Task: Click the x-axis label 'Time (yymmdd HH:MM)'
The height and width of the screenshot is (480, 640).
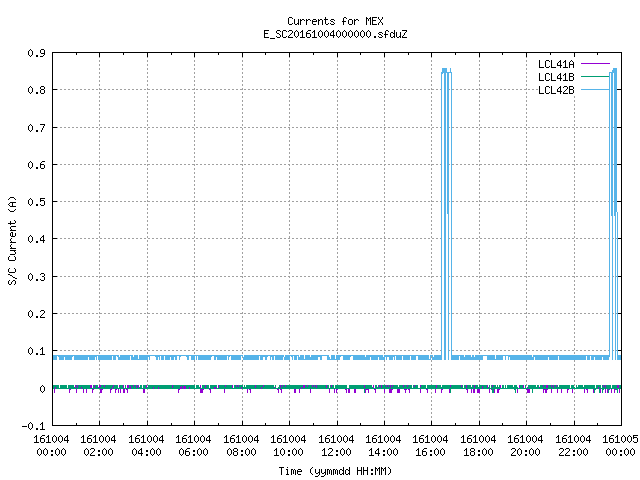Action: pyautogui.click(x=335, y=471)
